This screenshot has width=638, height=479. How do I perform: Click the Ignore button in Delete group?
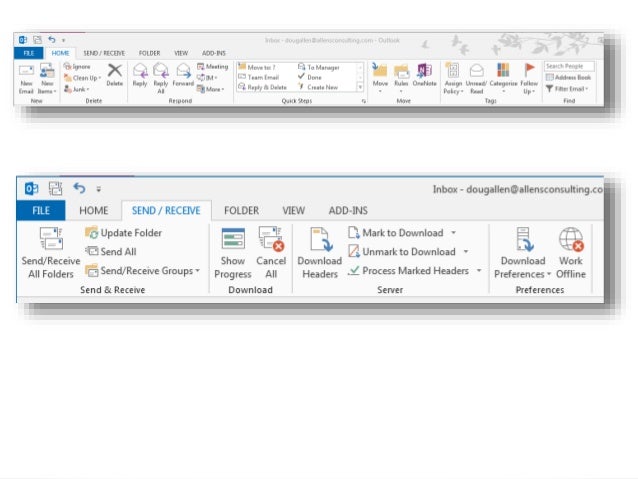click(x=77, y=67)
